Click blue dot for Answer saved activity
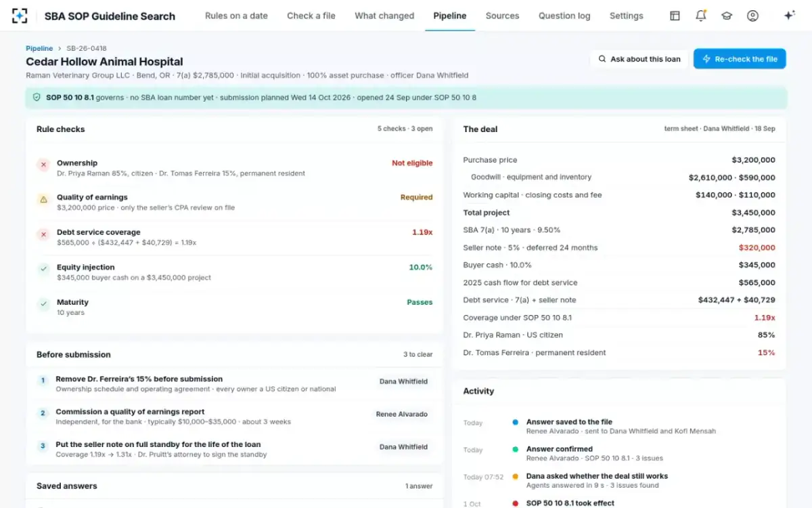The width and height of the screenshot is (812, 508). coord(516,422)
